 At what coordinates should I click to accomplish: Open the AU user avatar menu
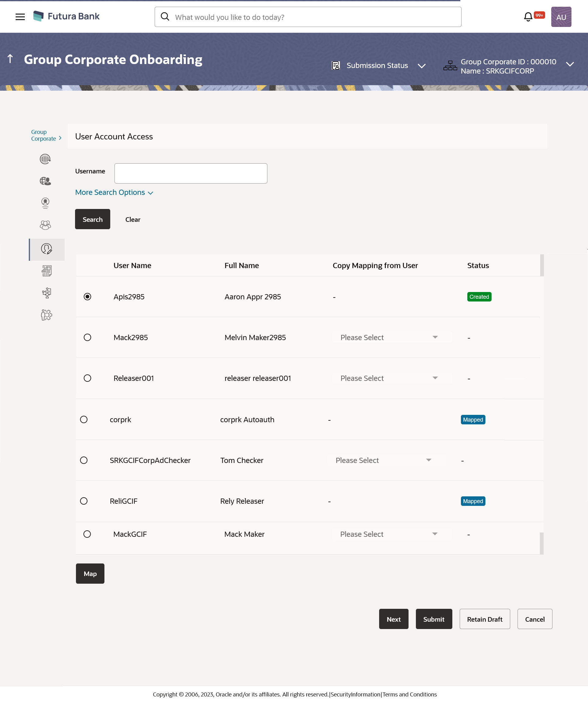561,17
